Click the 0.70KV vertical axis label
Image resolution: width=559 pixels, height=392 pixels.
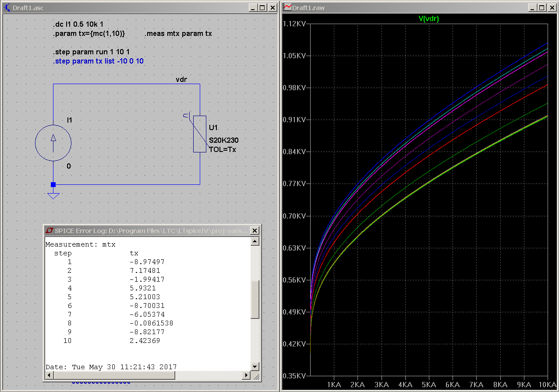click(x=294, y=216)
